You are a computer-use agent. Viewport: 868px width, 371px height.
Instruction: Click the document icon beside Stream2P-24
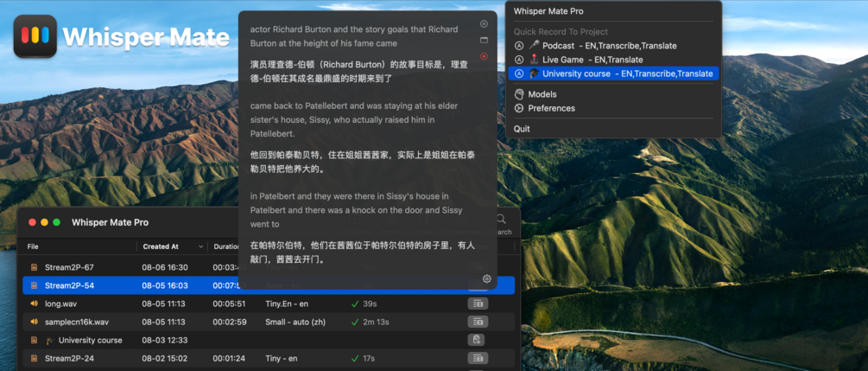tap(35, 358)
